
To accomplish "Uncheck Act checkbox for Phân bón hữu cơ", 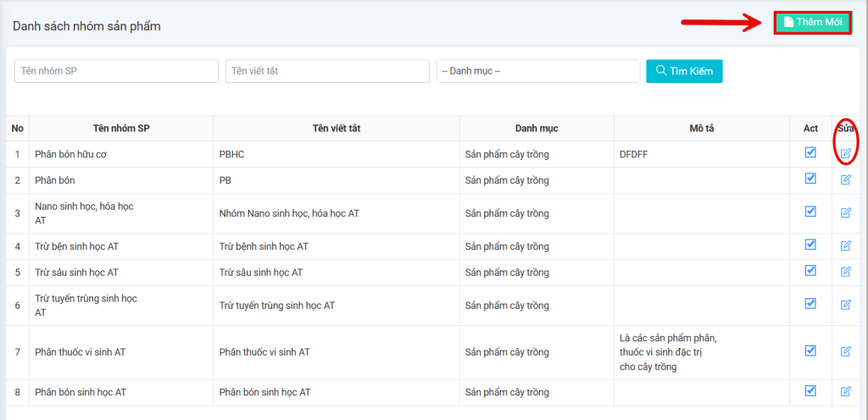I will (810, 152).
